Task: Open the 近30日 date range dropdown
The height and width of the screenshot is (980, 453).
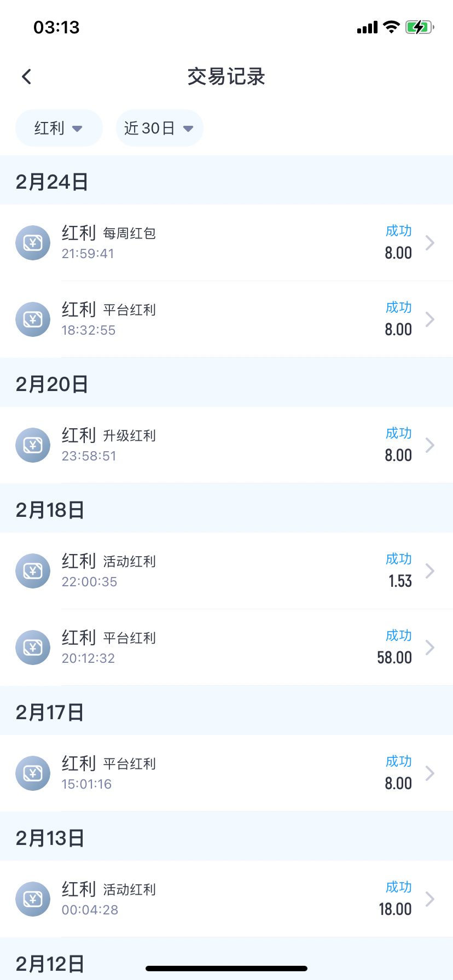Action: (159, 129)
